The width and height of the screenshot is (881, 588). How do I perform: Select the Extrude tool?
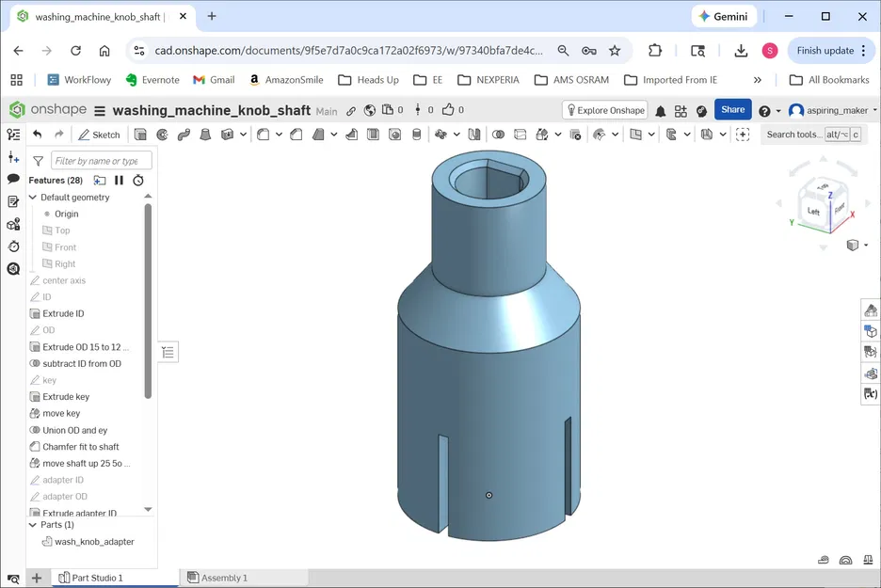[141, 134]
